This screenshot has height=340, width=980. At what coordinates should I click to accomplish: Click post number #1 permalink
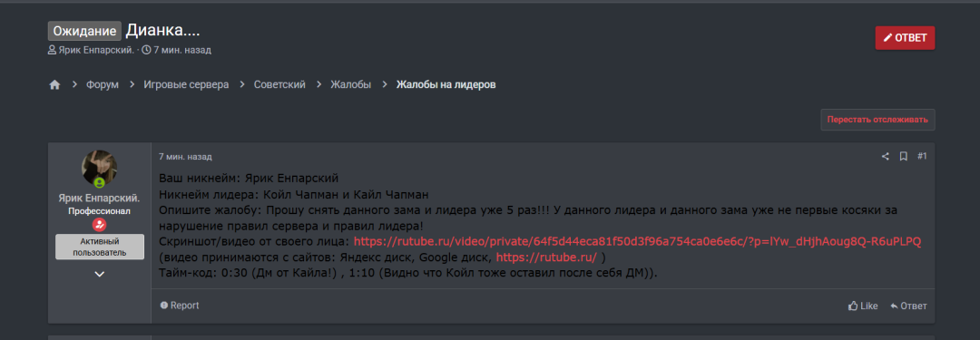pos(922,156)
